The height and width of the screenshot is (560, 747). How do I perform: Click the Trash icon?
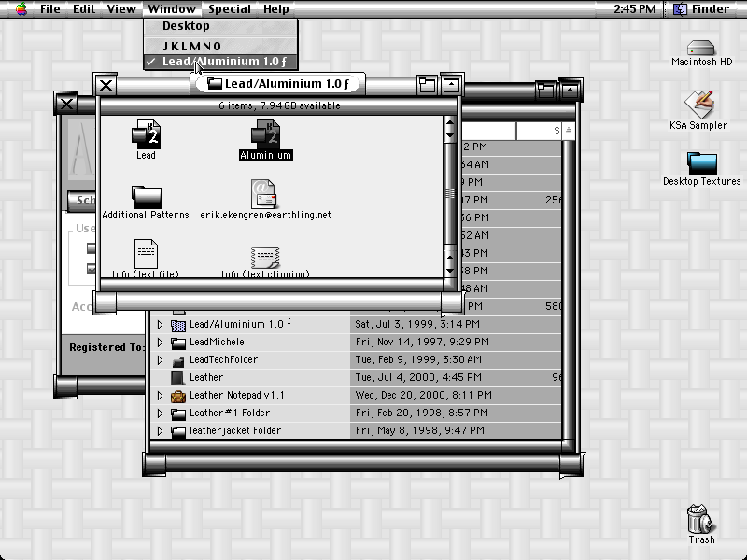(700, 519)
